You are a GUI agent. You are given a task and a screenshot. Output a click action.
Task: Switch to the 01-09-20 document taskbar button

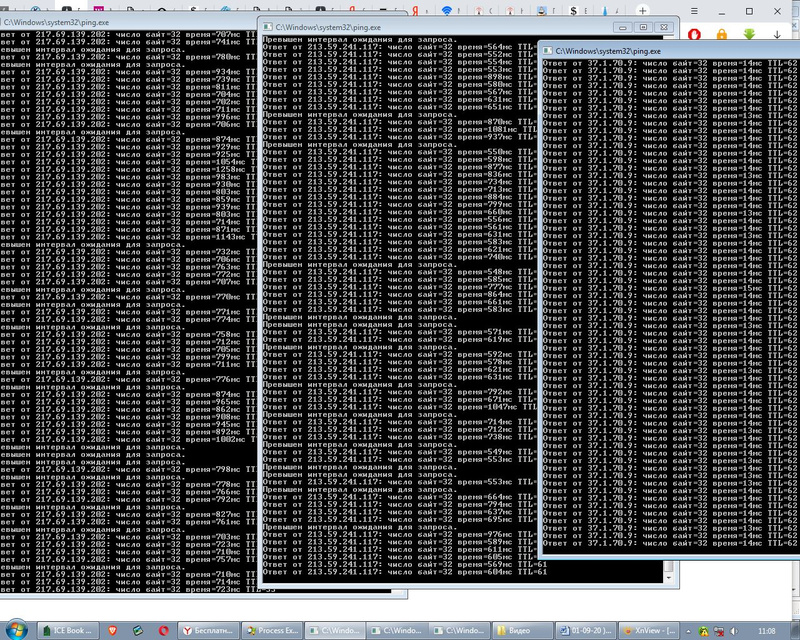pos(585,630)
